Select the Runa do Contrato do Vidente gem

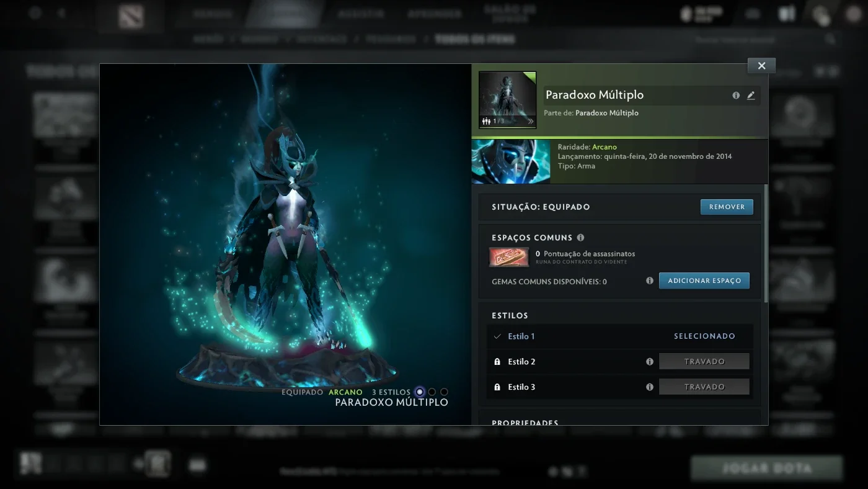coord(509,257)
